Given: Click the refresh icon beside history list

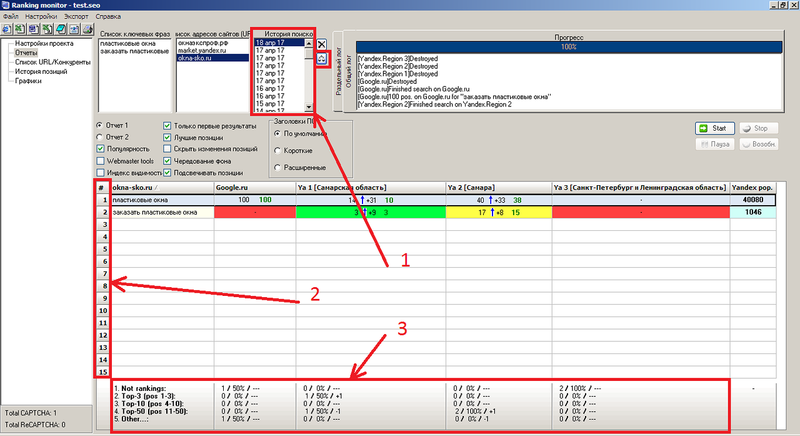Looking at the screenshot, I should [322, 59].
